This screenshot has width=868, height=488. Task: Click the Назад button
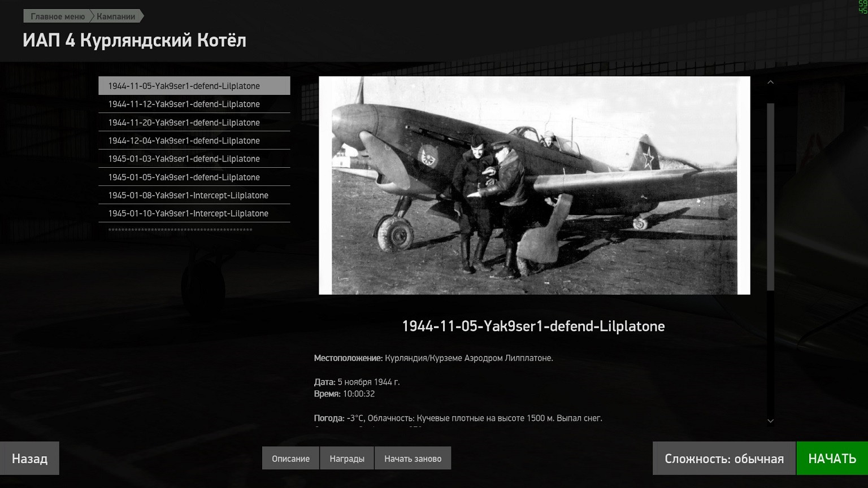click(29, 458)
